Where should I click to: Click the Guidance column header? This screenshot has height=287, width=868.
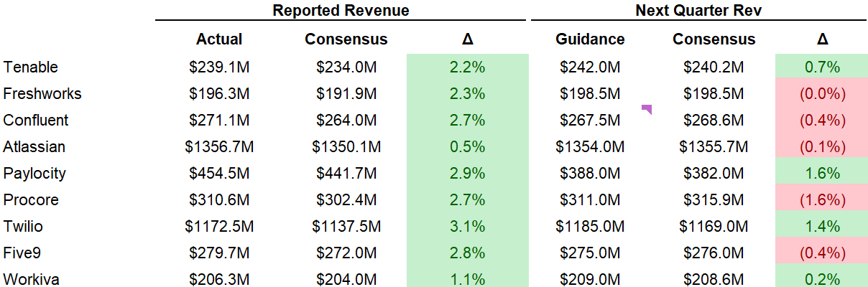pyautogui.click(x=590, y=39)
